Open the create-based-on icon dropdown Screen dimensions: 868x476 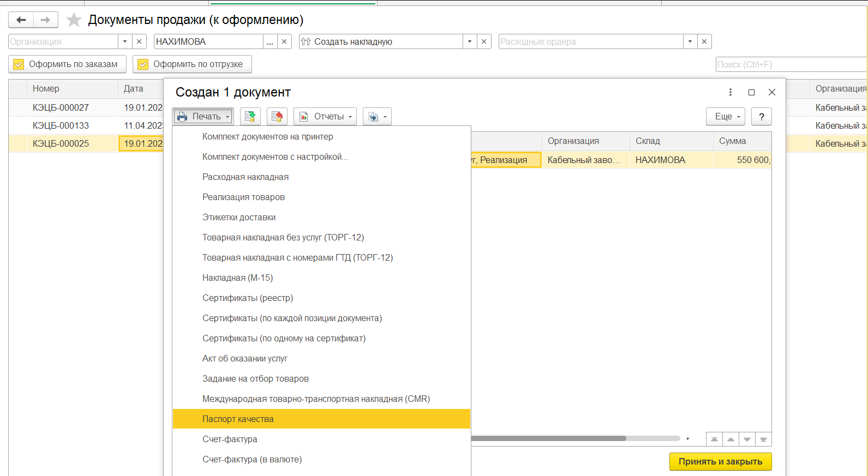pos(377,116)
